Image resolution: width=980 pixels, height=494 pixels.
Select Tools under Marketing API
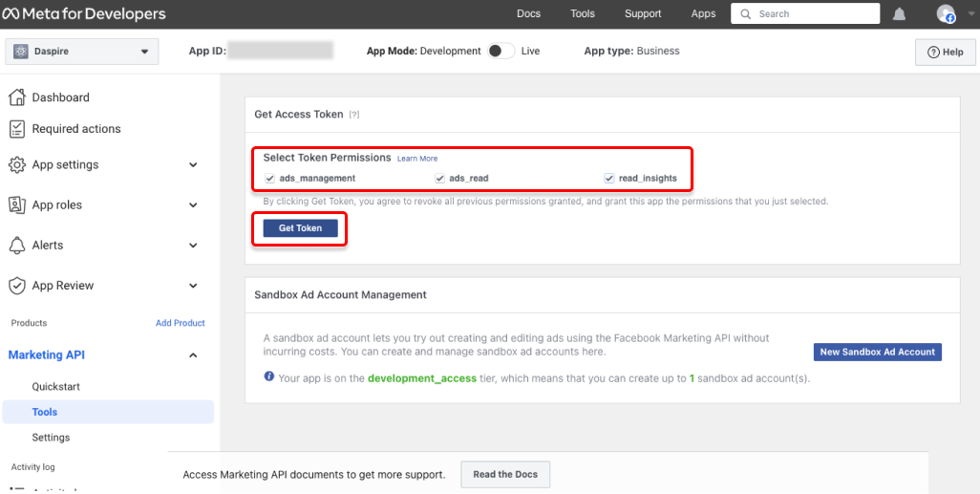108,412
